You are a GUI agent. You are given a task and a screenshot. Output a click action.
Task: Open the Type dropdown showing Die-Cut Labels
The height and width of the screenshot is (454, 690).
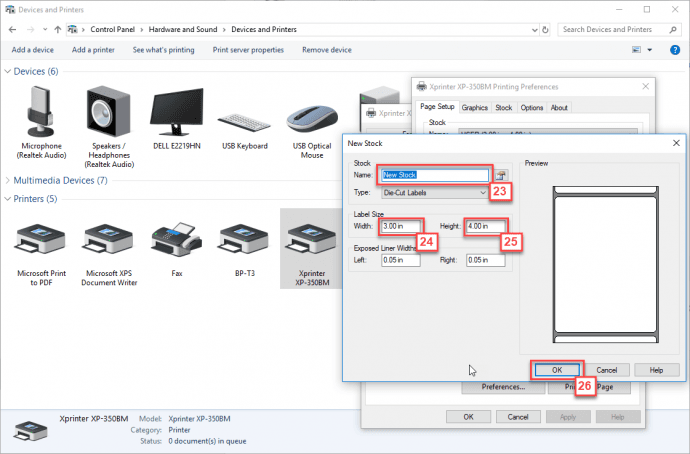click(x=435, y=193)
